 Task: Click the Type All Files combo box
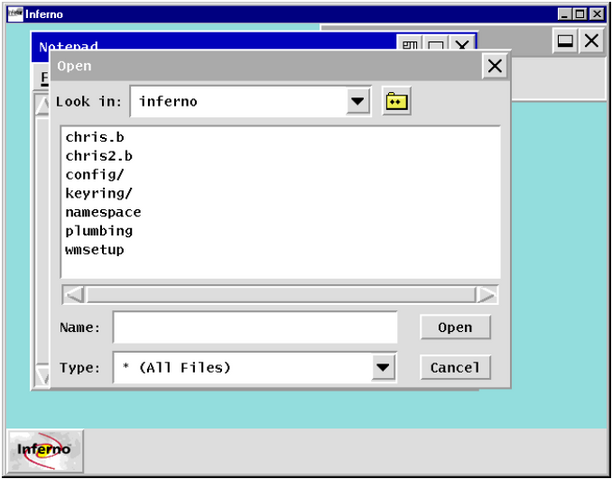point(255,367)
